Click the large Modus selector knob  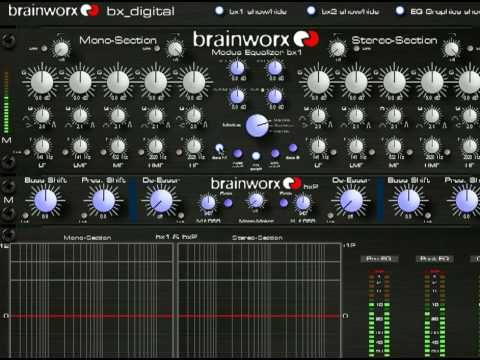pyautogui.click(x=257, y=126)
